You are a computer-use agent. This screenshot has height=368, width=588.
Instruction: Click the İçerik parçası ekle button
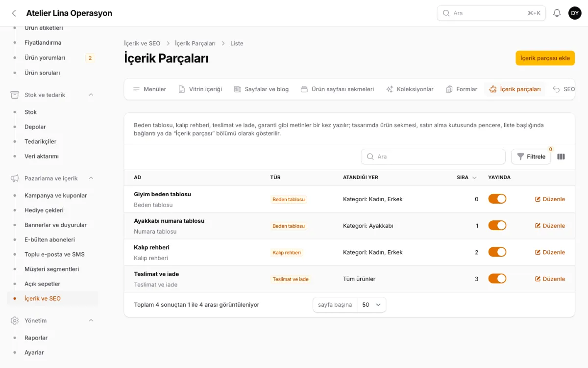(545, 58)
